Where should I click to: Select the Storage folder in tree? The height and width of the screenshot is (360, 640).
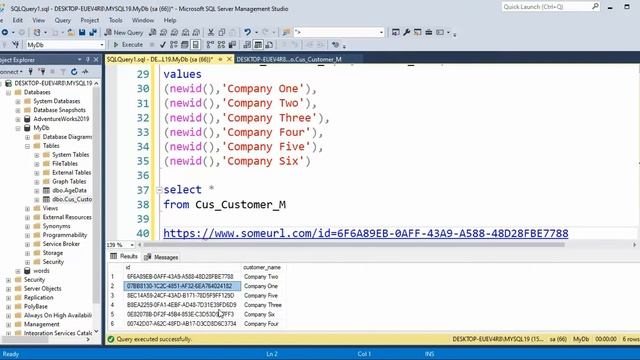click(53, 253)
